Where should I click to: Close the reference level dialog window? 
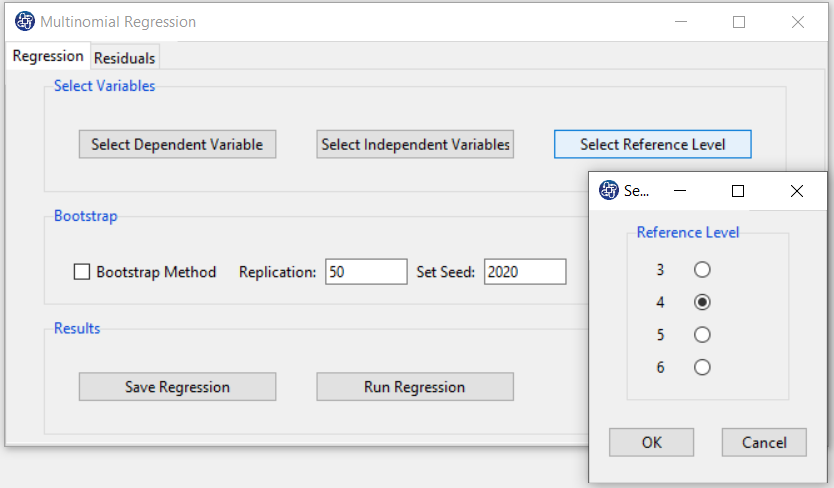point(797,191)
